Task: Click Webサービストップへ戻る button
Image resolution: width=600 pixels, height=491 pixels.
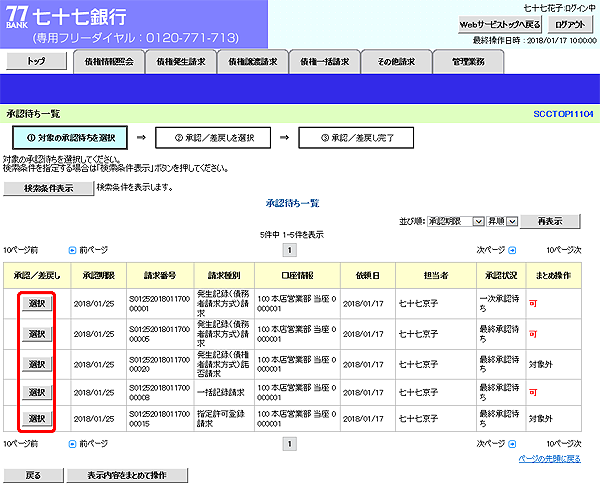Action: tap(500, 24)
